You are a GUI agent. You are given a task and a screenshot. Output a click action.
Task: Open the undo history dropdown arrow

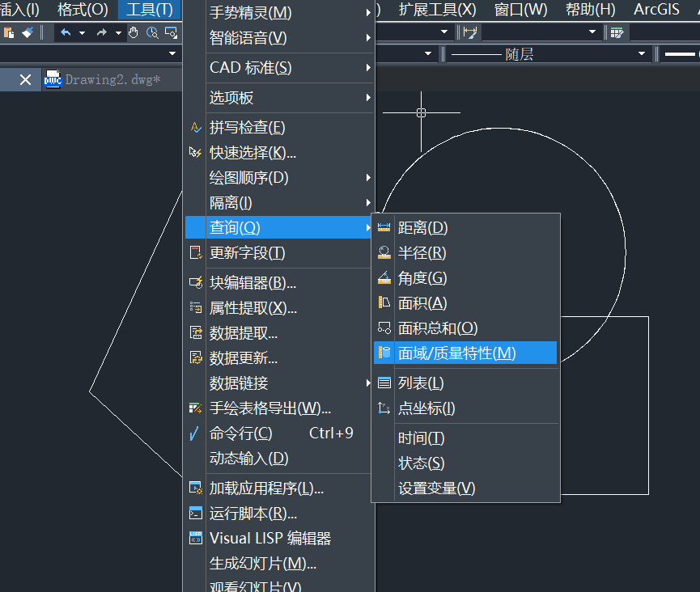[82, 32]
